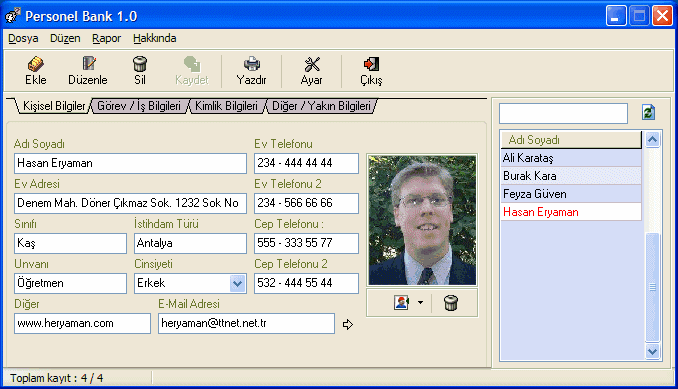Click the Ev Telefonu 2 field
The width and height of the screenshot is (678, 389).
click(x=306, y=203)
